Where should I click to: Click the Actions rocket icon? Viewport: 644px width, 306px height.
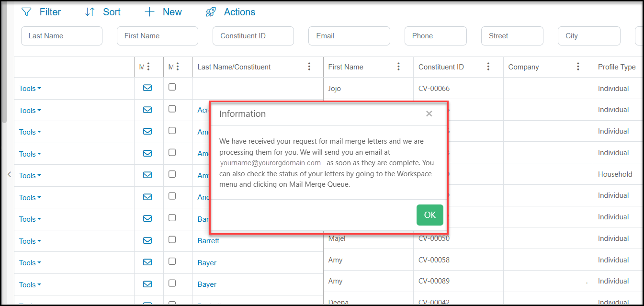211,12
